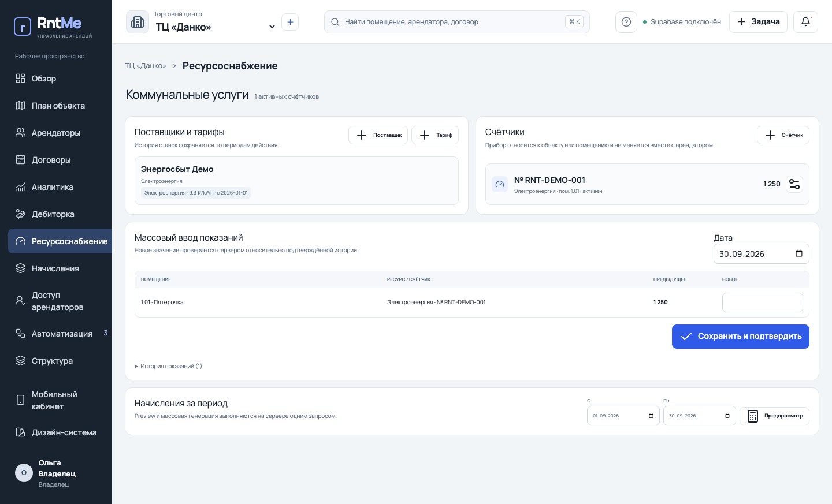Open calendar picker in the Дата field
The image size is (832, 504).
(x=799, y=253)
